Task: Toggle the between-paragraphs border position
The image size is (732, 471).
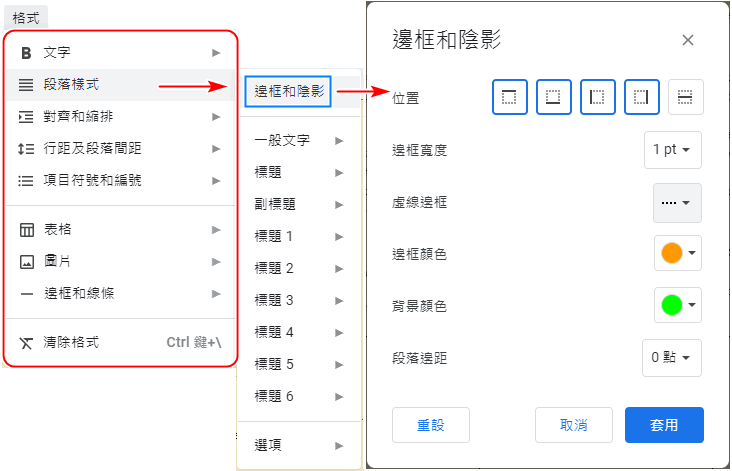Action: (x=685, y=97)
